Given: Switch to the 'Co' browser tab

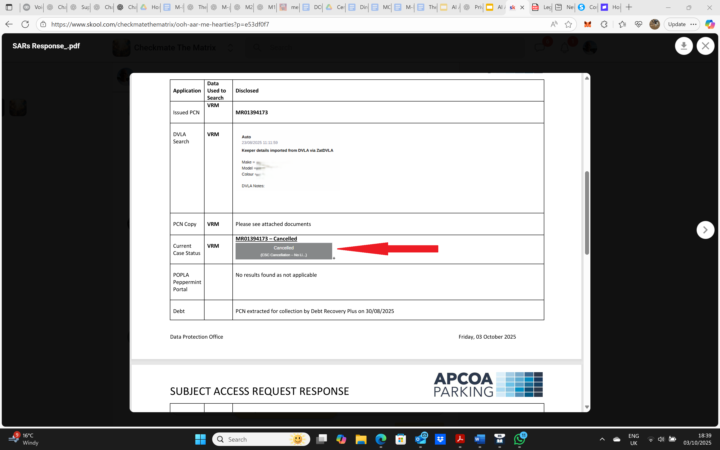Looking at the screenshot, I should tap(587, 7).
